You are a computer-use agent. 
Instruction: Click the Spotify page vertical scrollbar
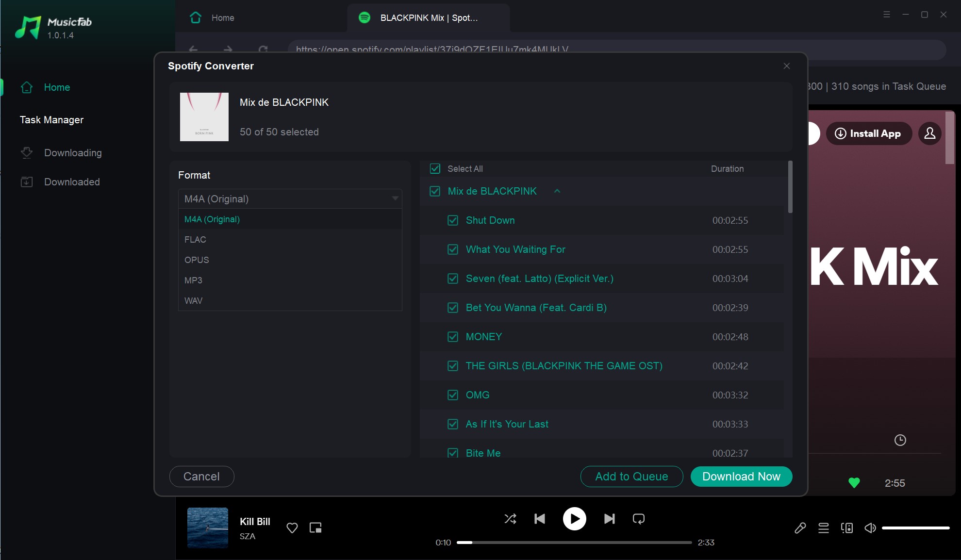pos(950,138)
